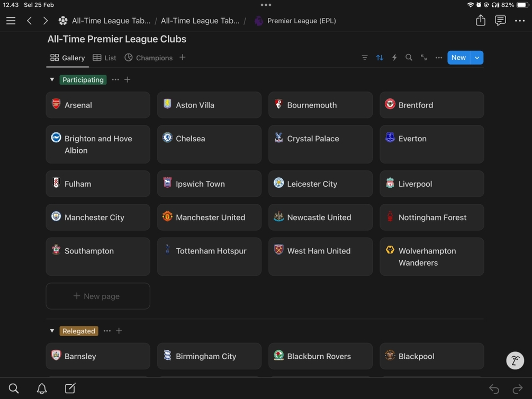
Task: Open the Notion AI floating button
Action: (515, 360)
